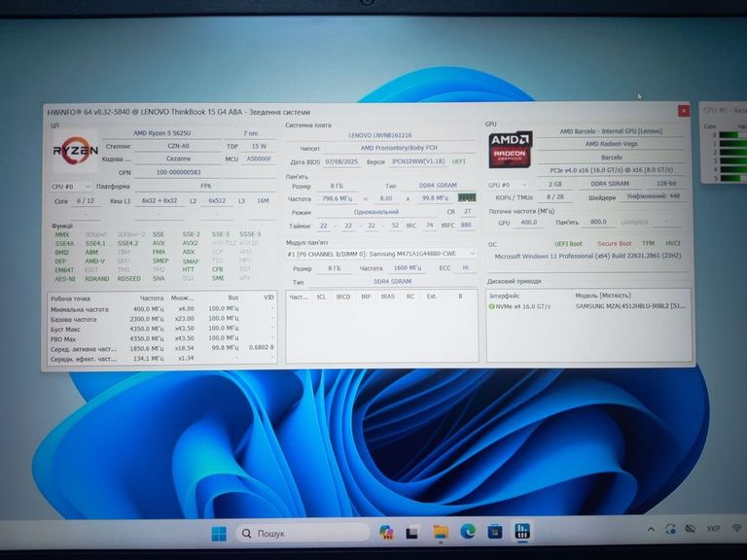Click the tRAS timings column header
The width and height of the screenshot is (747, 560).
[x=388, y=297]
